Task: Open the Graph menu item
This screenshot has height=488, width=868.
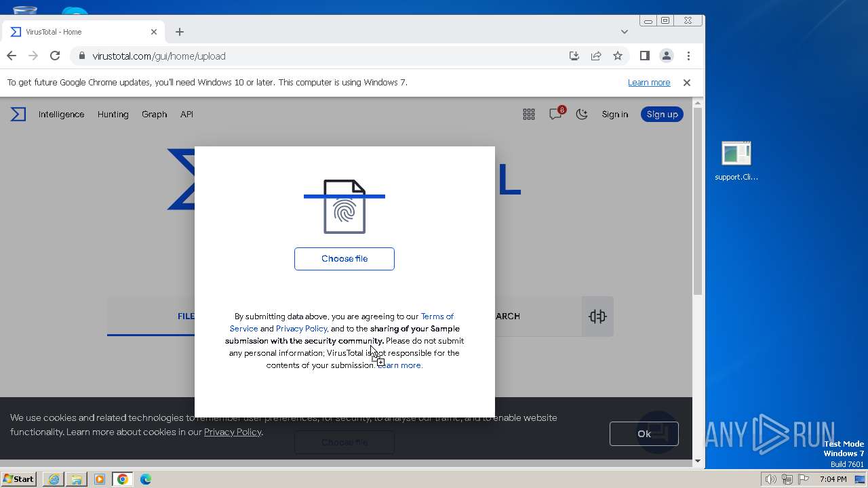Action: pos(154,115)
